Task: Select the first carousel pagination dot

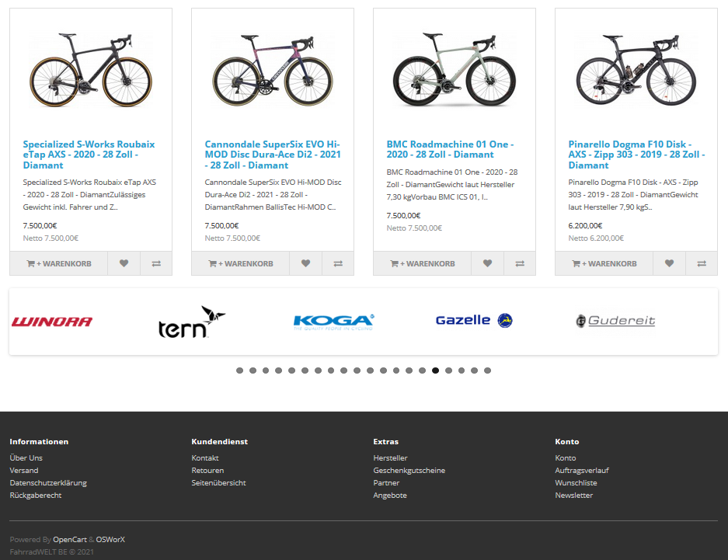Action: 239,370
